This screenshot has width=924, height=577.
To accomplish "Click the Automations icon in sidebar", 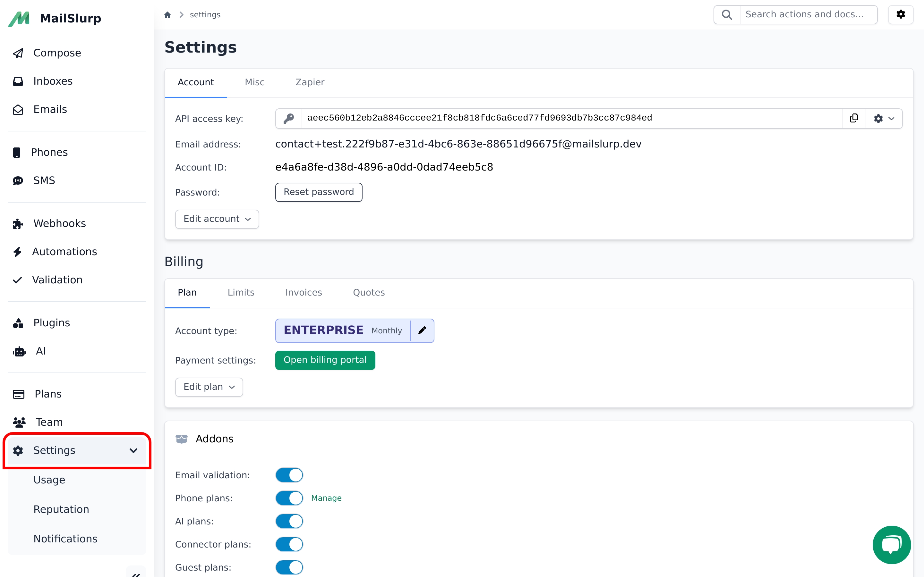I will tap(17, 251).
